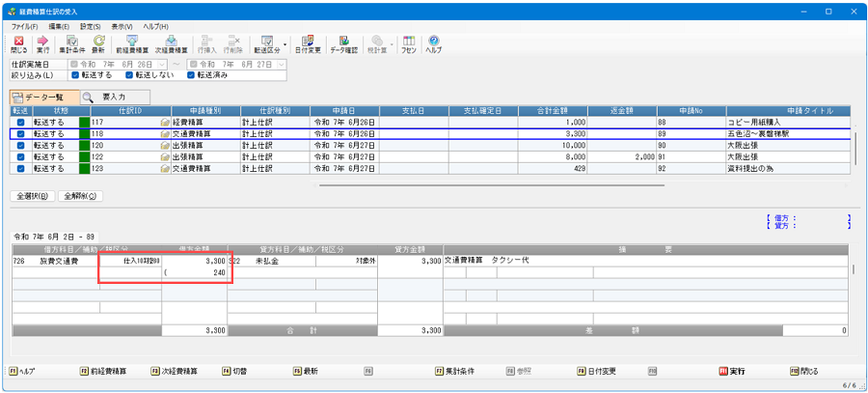
Task: Click the F12 閉じる function key button
Action: [x=804, y=372]
